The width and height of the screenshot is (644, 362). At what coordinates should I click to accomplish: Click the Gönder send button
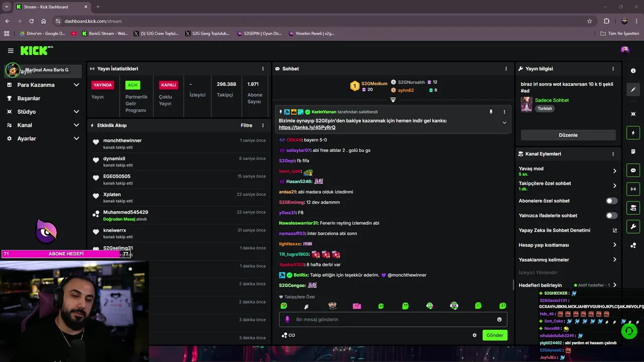495,335
